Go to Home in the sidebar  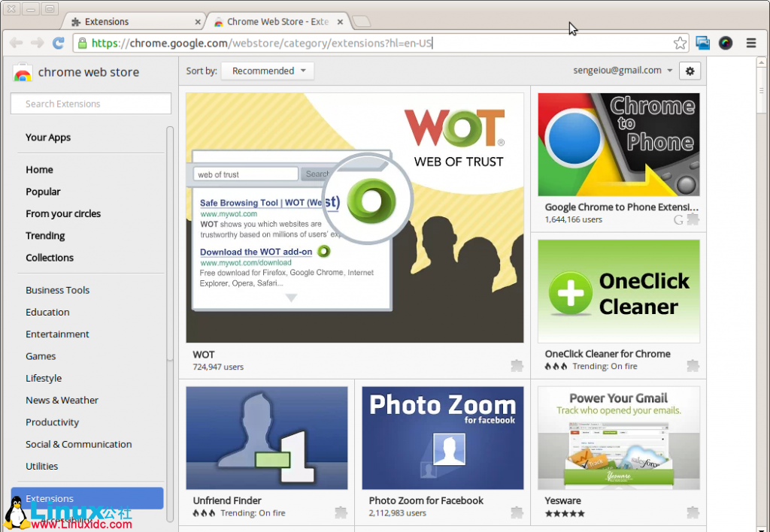tap(39, 170)
